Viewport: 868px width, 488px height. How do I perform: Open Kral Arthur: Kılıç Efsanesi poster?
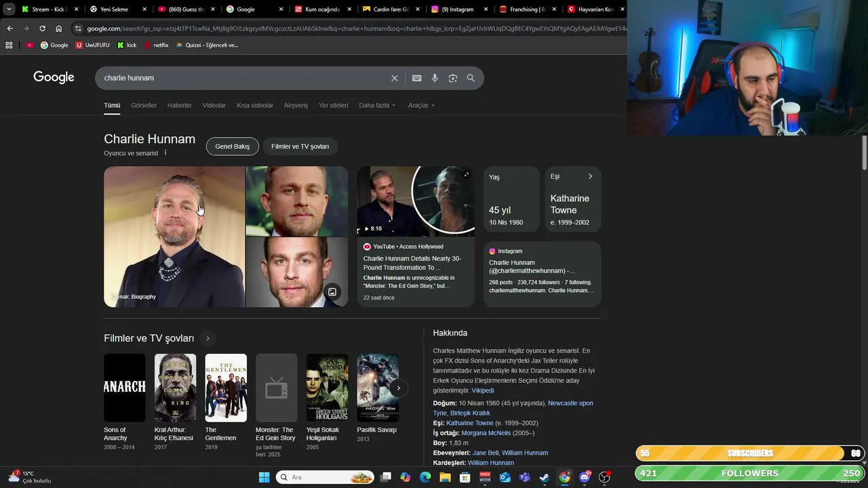[175, 388]
